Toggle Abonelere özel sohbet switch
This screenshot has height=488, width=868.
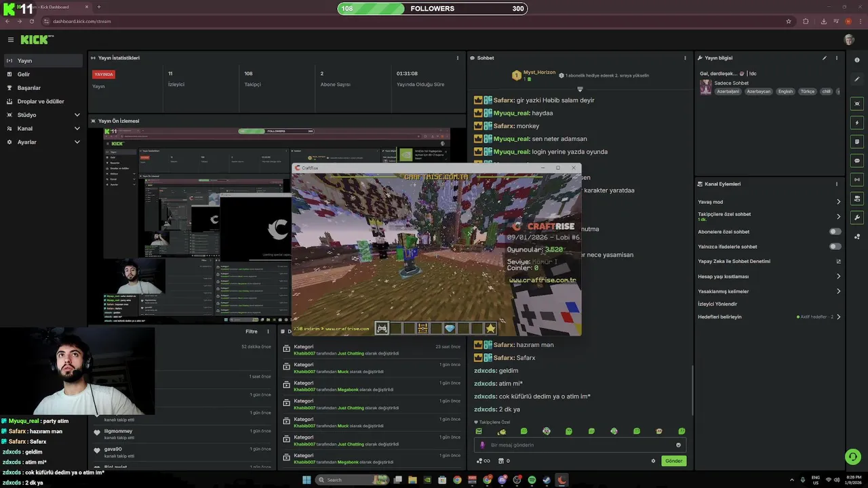click(835, 232)
